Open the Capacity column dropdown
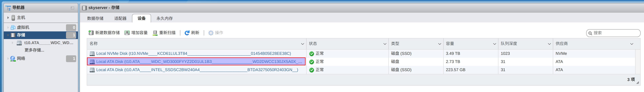644x92 pixels. 494,44
